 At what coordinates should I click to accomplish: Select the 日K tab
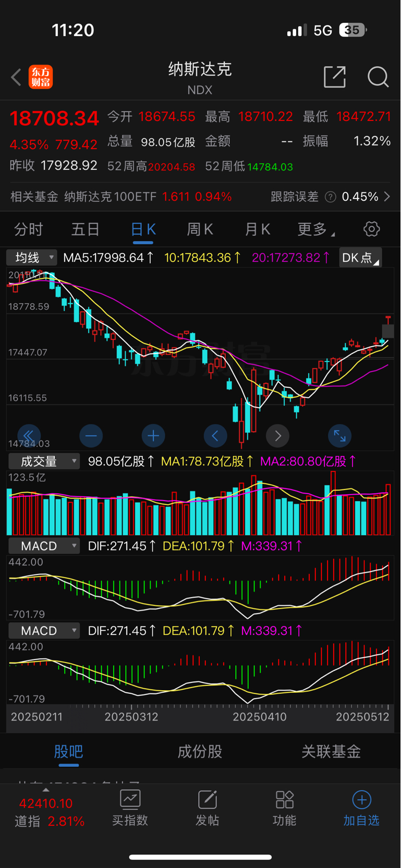coord(143,229)
